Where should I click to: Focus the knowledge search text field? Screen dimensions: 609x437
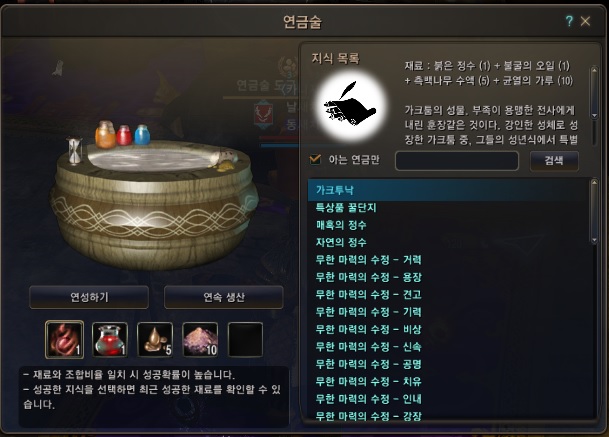pos(457,160)
